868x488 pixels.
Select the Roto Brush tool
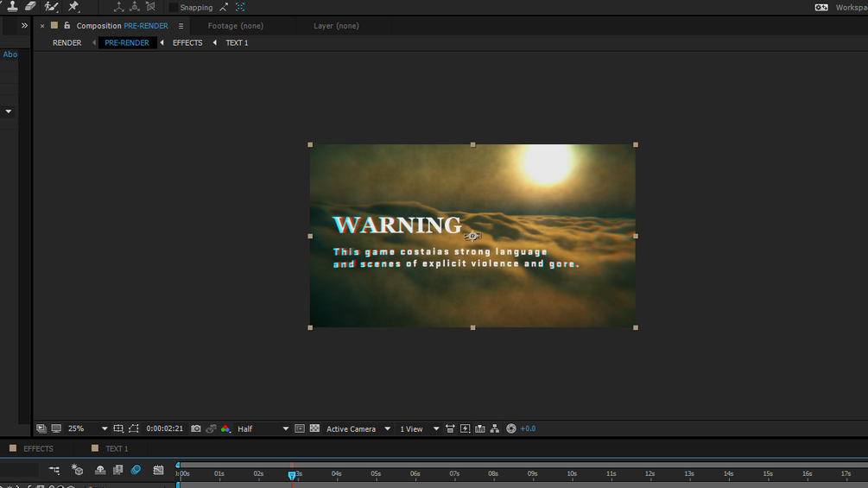tap(51, 6)
